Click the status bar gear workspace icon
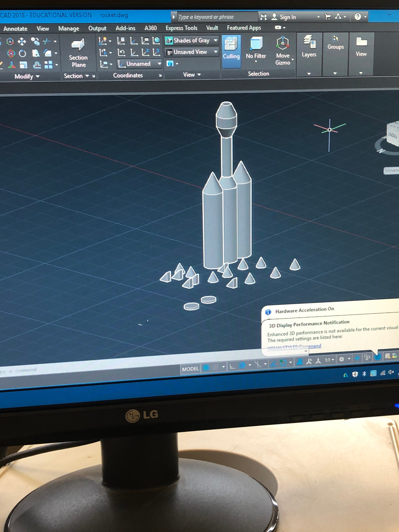This screenshot has height=532, width=399. 341,359
